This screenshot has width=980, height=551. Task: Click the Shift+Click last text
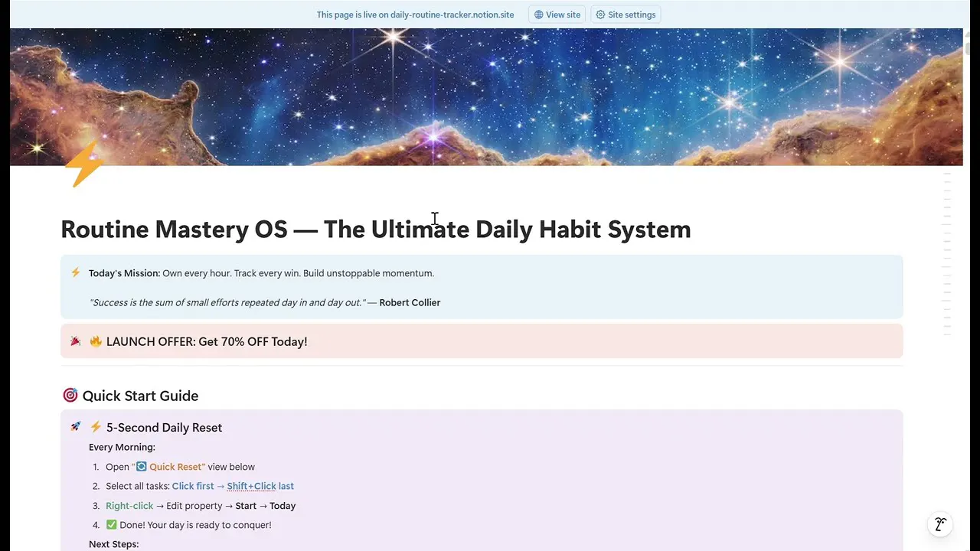pos(260,486)
